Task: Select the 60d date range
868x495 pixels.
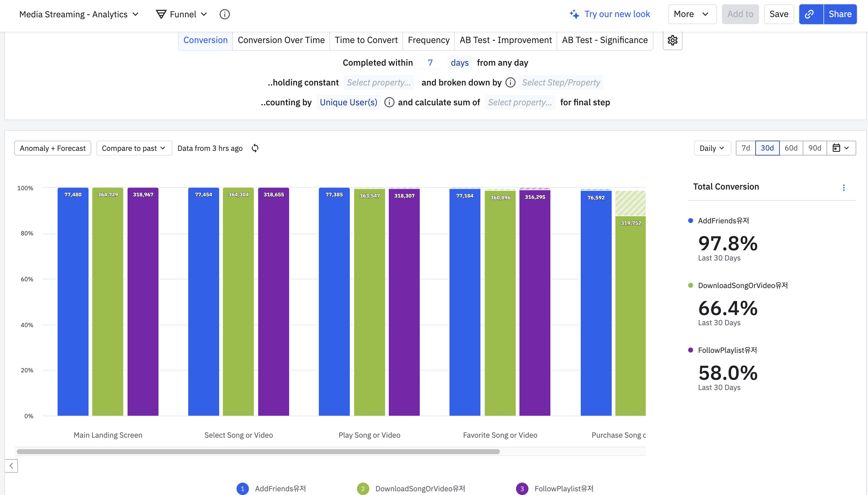Action: point(791,148)
